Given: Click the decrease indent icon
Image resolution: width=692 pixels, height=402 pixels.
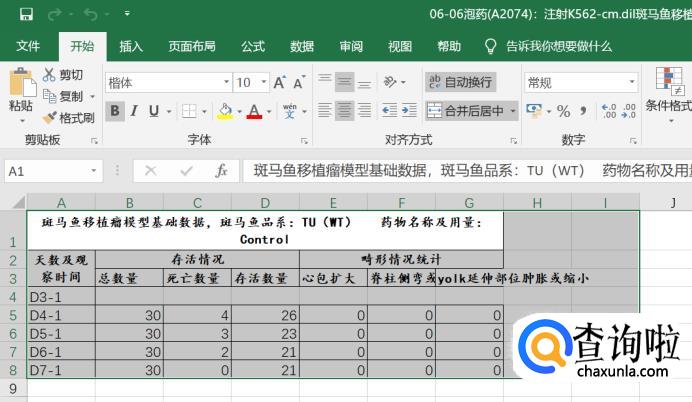Looking at the screenshot, I should point(389,110).
